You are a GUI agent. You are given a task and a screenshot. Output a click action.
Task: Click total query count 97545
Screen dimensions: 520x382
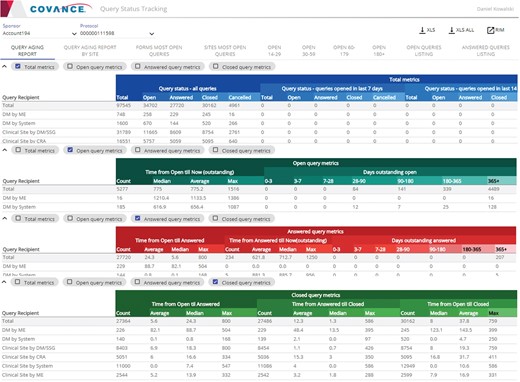click(x=123, y=105)
